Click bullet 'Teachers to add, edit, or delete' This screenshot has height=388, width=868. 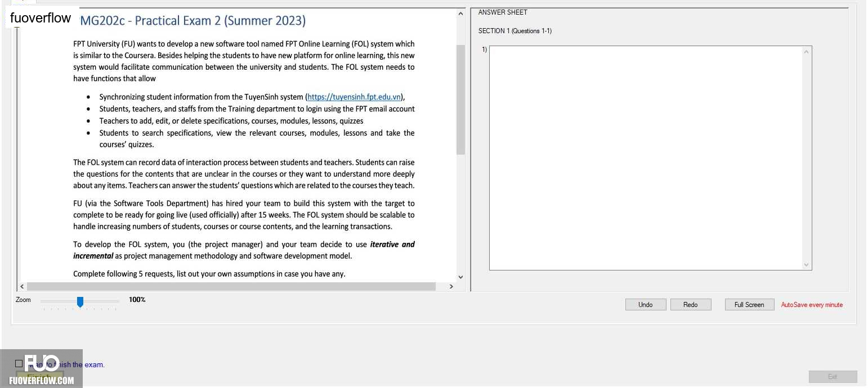231,121
